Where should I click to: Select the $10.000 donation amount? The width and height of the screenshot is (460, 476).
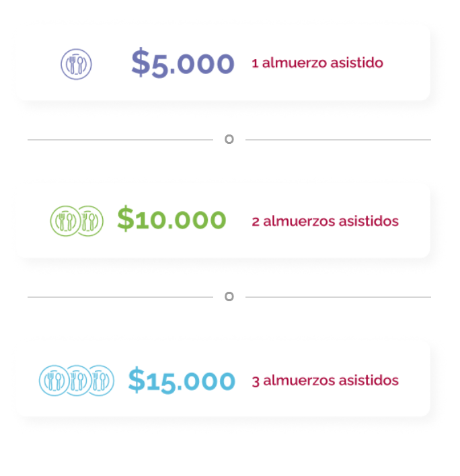coord(171,220)
